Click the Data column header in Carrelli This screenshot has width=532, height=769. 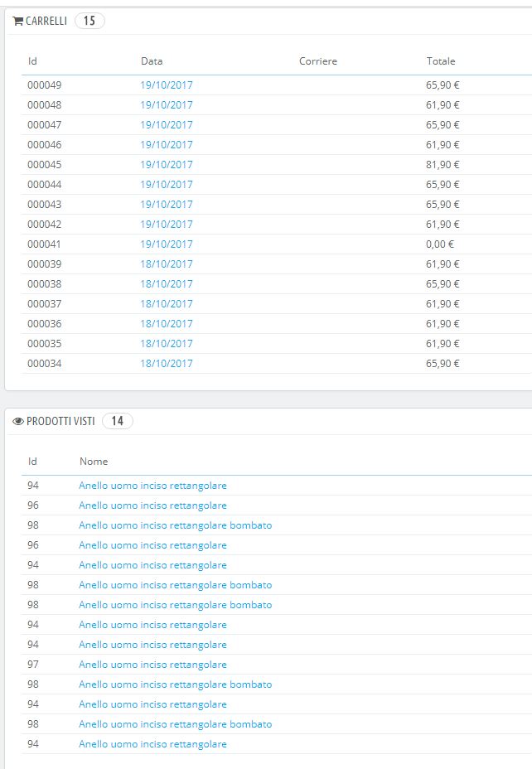coord(152,61)
